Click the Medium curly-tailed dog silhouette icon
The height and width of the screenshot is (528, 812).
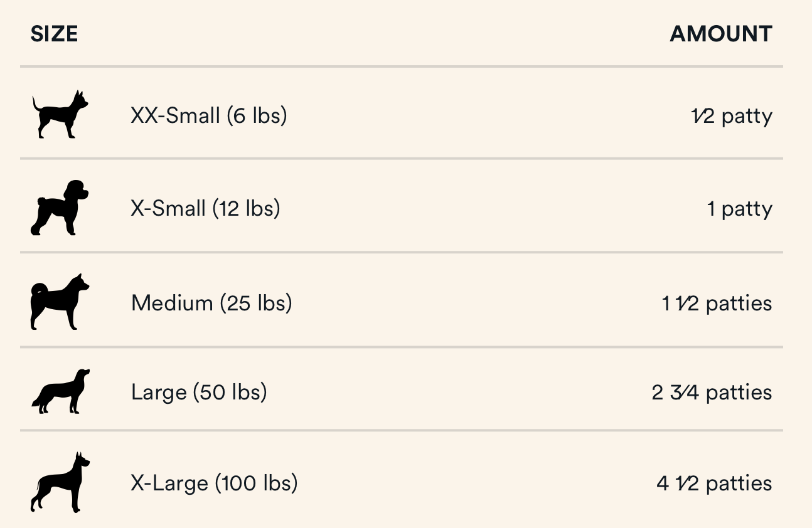tap(60, 302)
